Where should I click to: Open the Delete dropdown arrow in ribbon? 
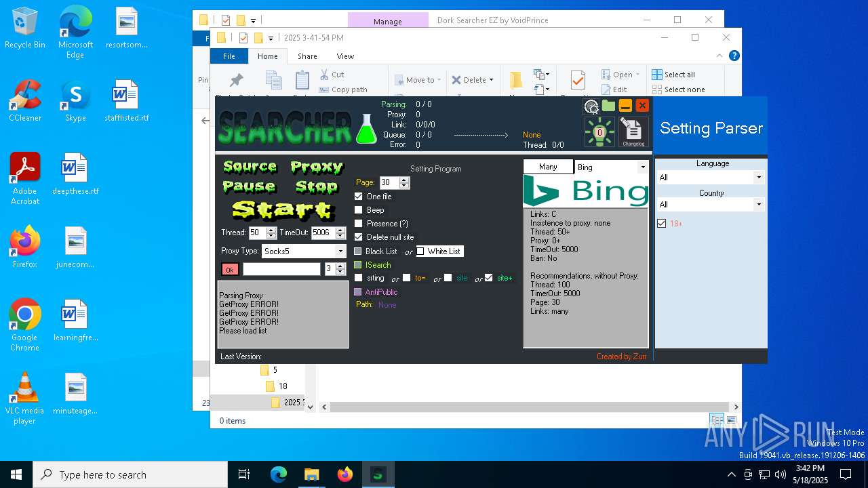491,80
